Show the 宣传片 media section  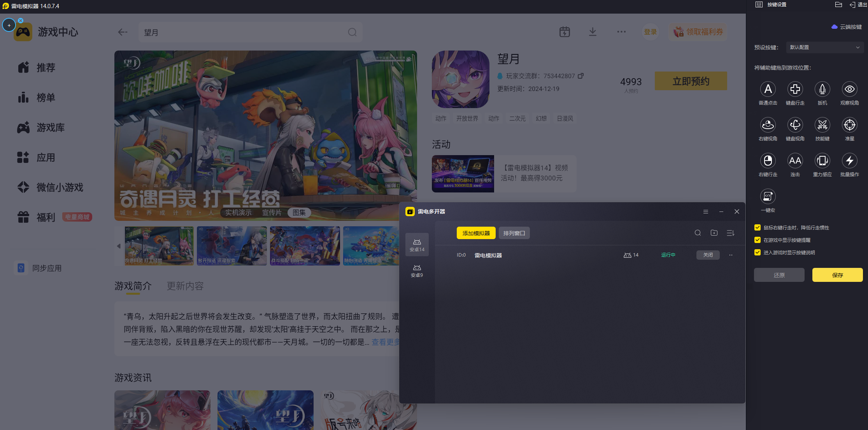pyautogui.click(x=272, y=213)
